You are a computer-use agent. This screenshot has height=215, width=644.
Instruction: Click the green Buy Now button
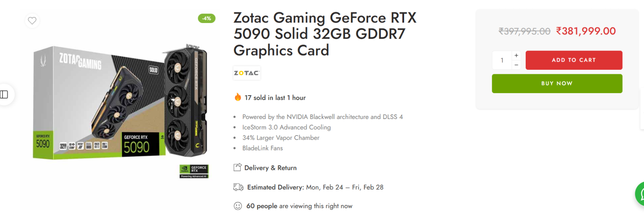pos(557,83)
